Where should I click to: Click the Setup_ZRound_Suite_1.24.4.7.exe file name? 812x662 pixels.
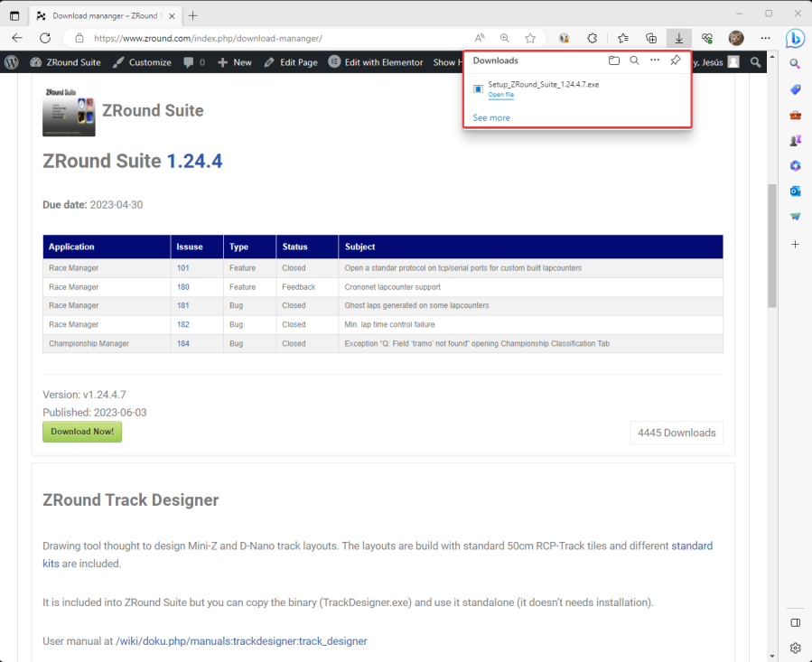(543, 84)
